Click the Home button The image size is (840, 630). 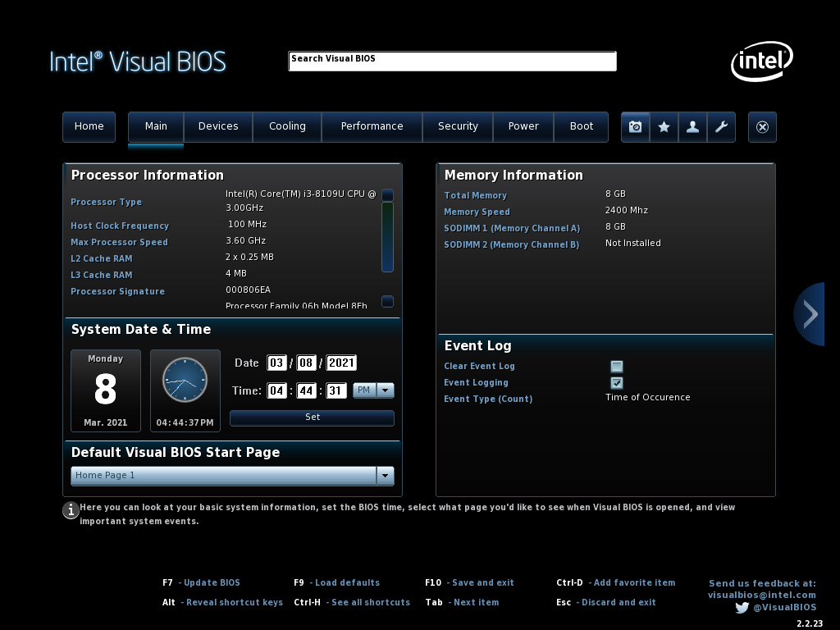(89, 126)
